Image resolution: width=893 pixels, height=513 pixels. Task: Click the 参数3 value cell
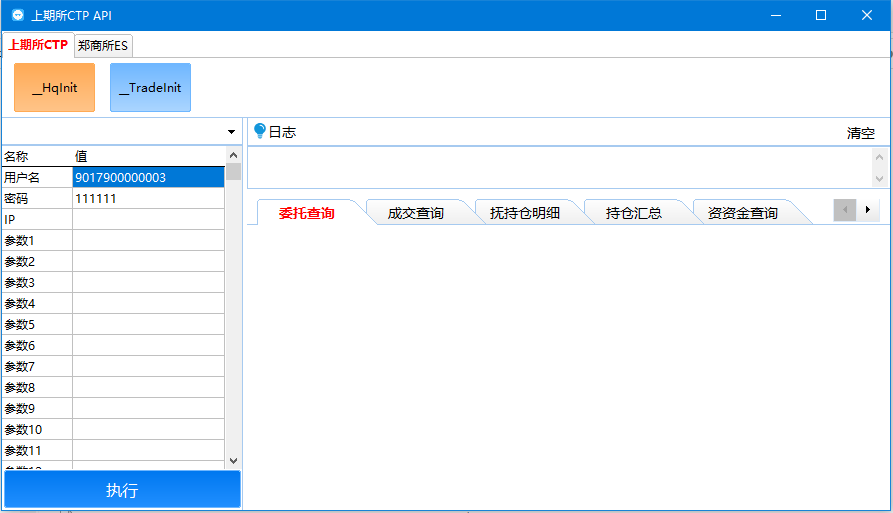pos(148,282)
